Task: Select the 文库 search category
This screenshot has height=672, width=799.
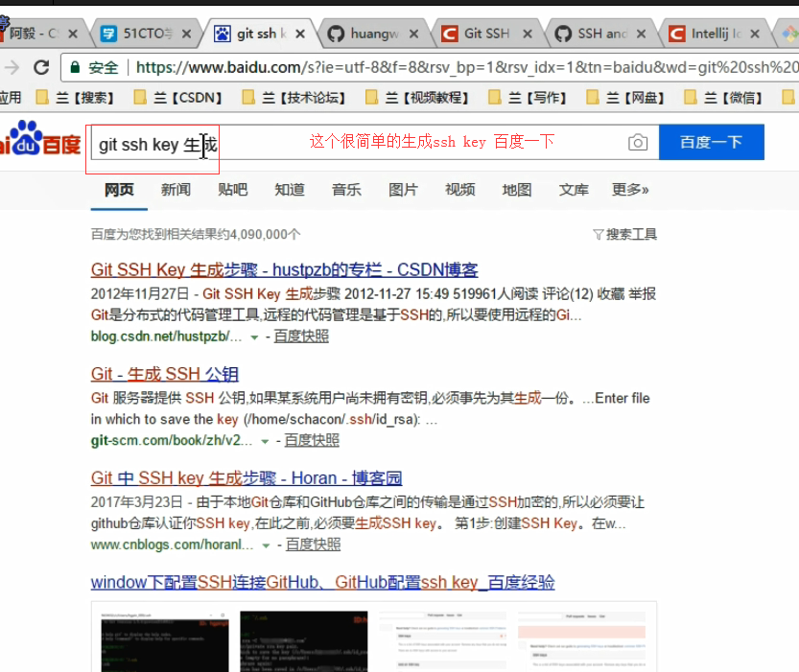Action: pyautogui.click(x=574, y=190)
